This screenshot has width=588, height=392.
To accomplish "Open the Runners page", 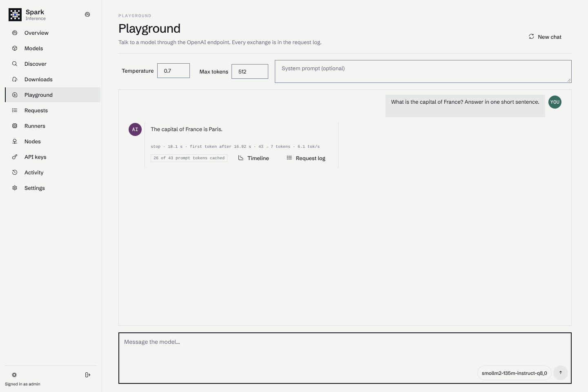I will [53, 126].
